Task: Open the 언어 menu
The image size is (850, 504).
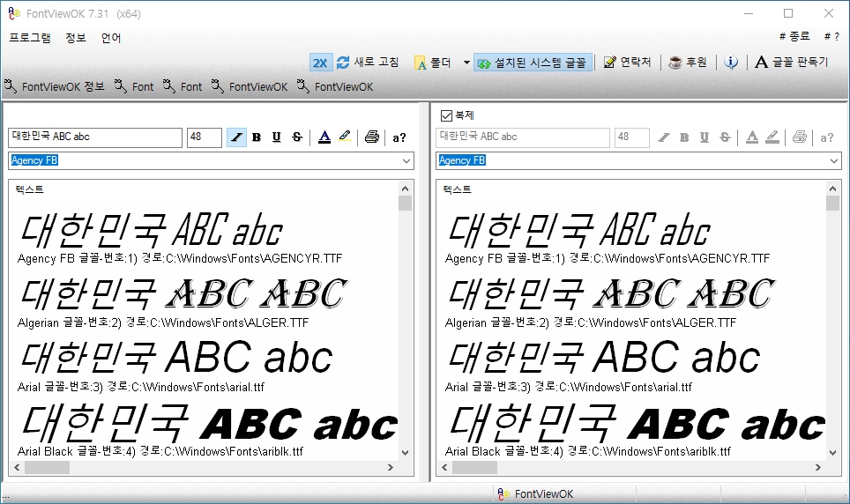Action: pyautogui.click(x=110, y=37)
